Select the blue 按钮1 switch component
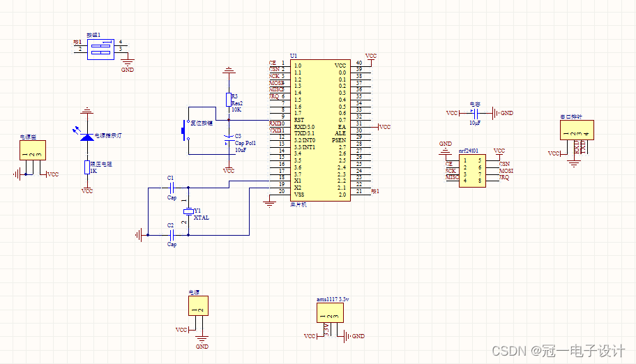This screenshot has width=636, height=364. (100, 49)
